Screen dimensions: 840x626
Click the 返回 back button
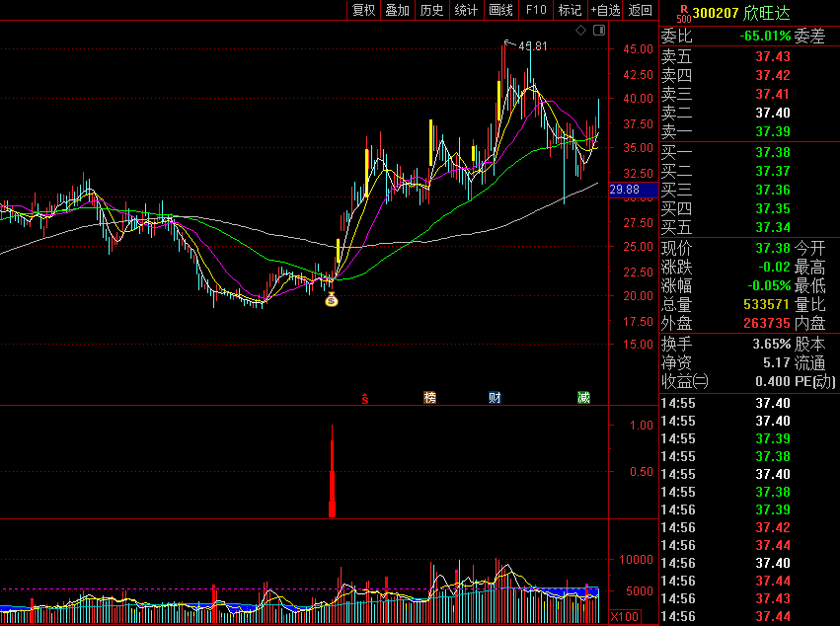tap(641, 10)
